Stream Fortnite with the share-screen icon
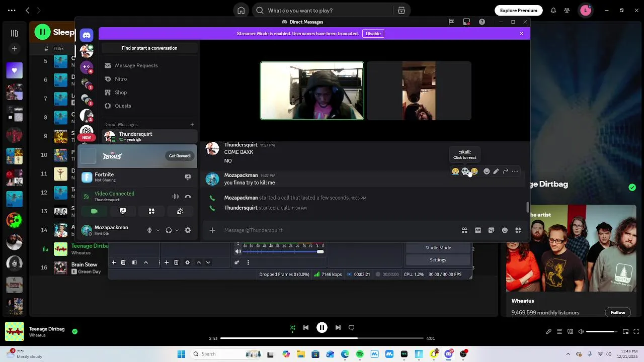Screen dimensions: 644x362 (188, 177)
